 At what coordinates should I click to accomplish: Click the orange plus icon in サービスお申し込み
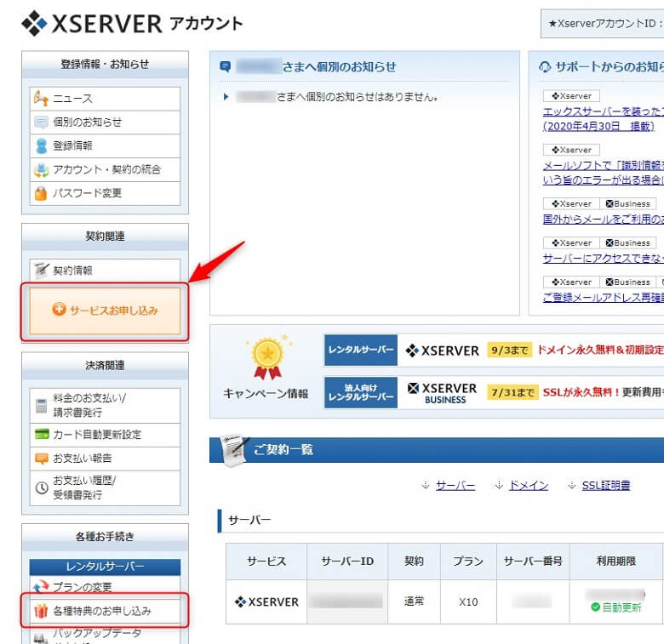pyautogui.click(x=59, y=310)
